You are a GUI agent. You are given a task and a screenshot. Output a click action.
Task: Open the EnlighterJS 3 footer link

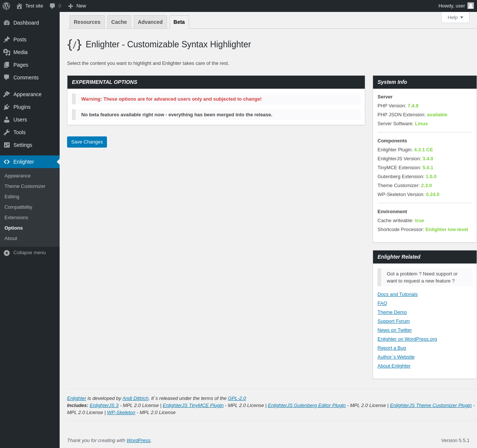click(104, 406)
